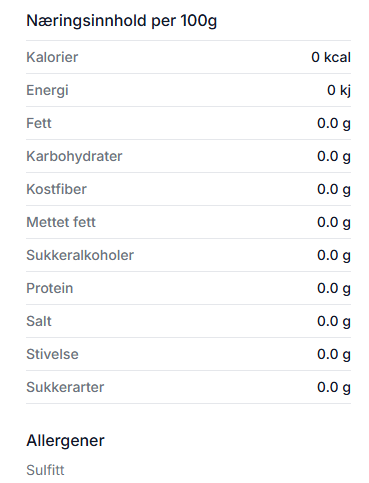Click the Stivelse row label
Image resolution: width=369 pixels, height=483 pixels.
[52, 354]
